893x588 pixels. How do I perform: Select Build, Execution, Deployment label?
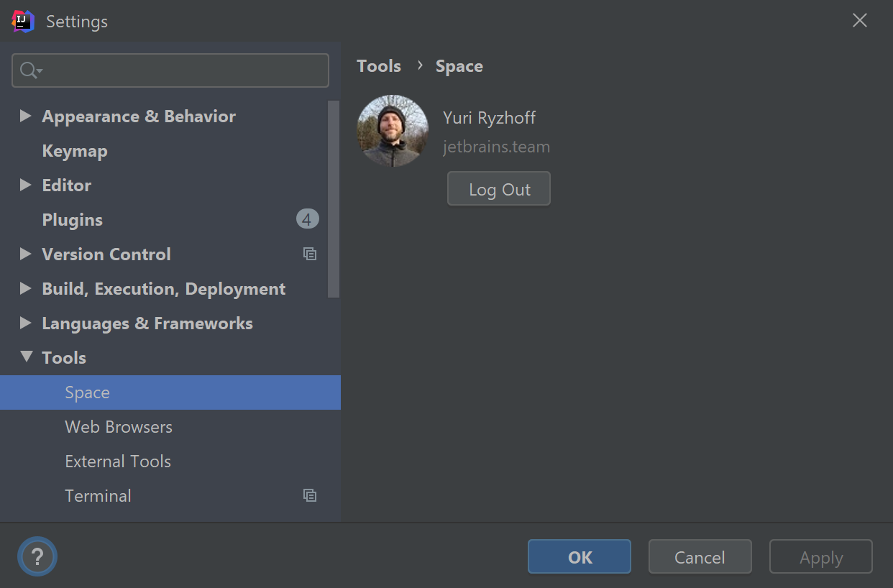(164, 289)
